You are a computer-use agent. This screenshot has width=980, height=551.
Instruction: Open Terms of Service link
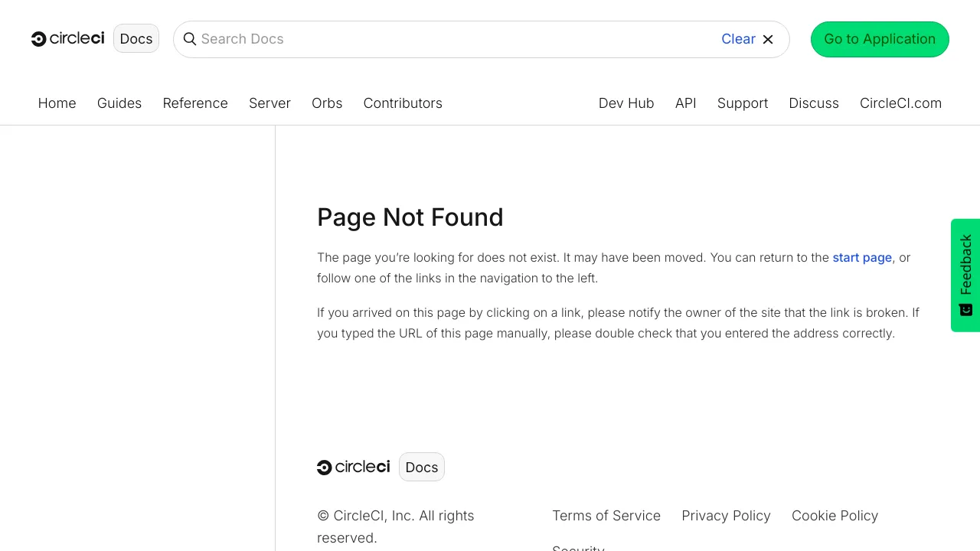click(606, 516)
